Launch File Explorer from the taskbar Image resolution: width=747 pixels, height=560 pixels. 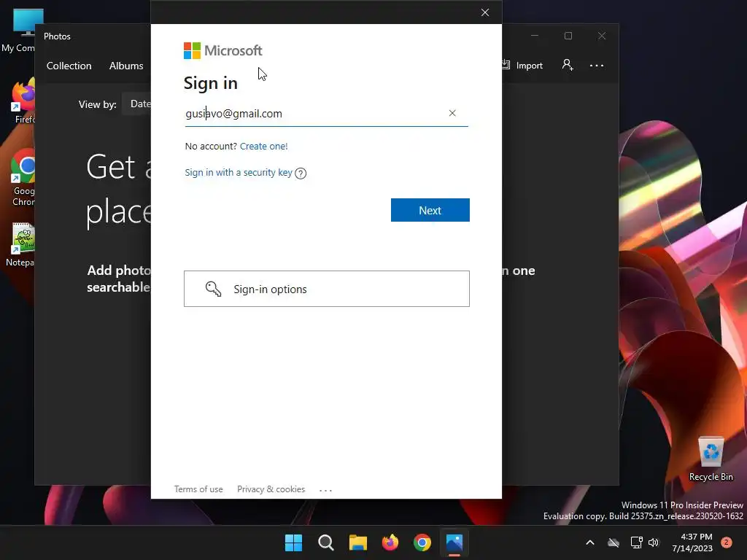[x=357, y=542]
